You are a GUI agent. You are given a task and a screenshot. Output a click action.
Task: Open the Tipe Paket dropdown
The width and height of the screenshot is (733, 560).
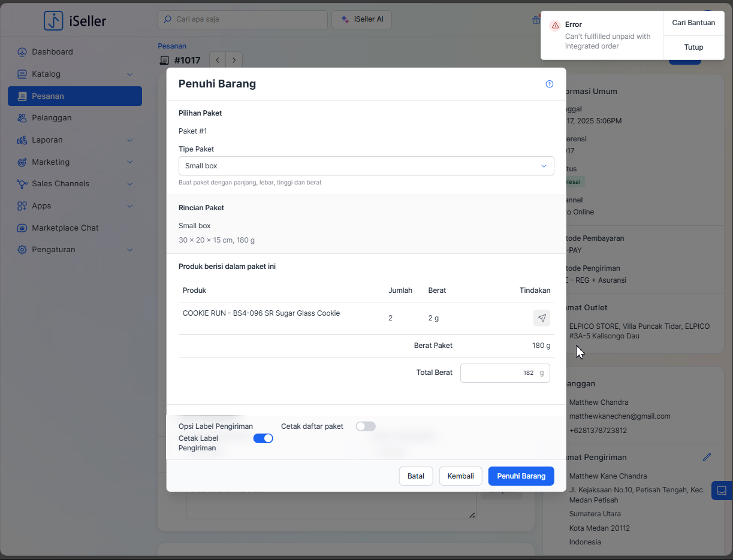tap(366, 166)
